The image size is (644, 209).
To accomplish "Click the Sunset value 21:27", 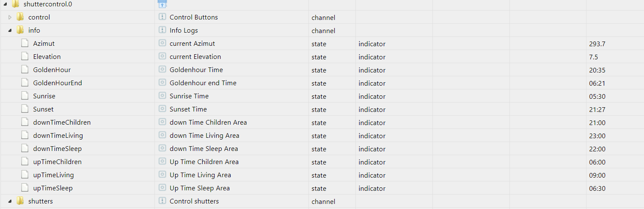I will pos(597,109).
